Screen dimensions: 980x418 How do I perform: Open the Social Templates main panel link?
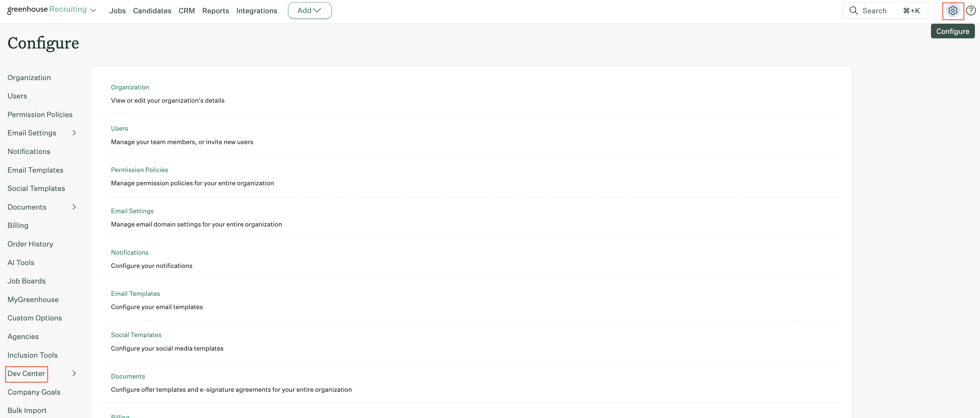pos(136,335)
